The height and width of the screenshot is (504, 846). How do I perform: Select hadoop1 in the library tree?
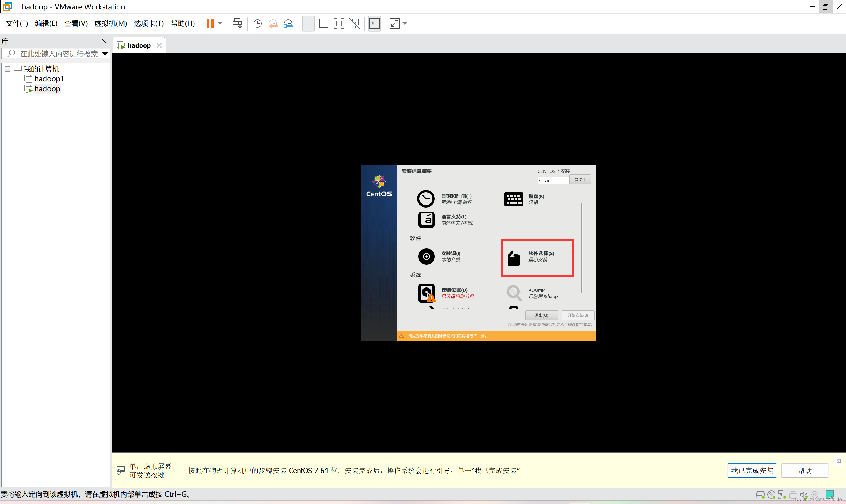pyautogui.click(x=49, y=79)
